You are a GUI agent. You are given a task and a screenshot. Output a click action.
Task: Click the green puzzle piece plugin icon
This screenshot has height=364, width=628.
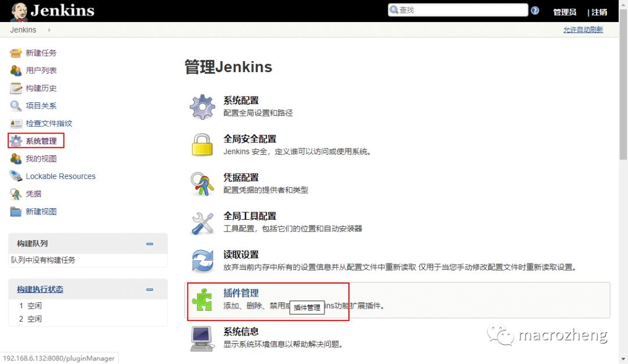coord(202,299)
